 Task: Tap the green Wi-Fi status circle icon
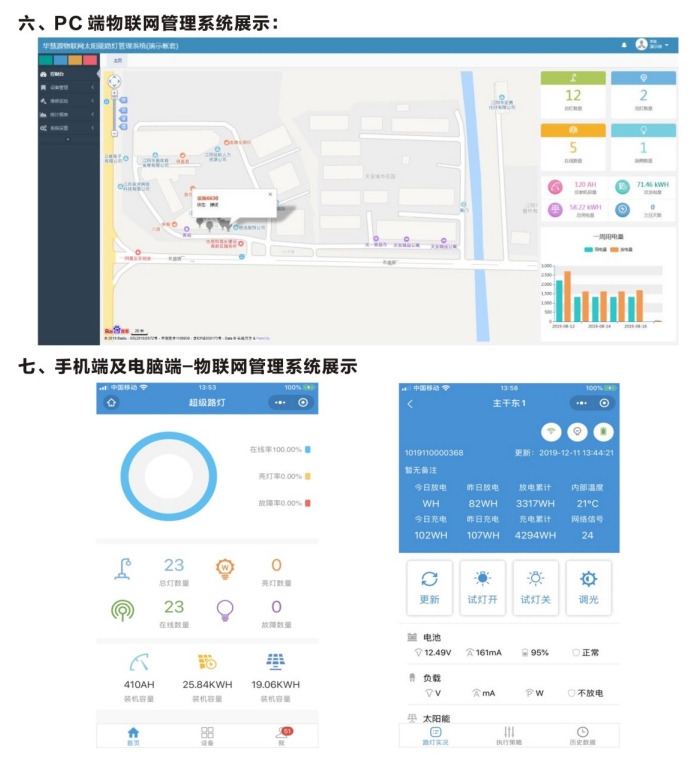coord(551,432)
